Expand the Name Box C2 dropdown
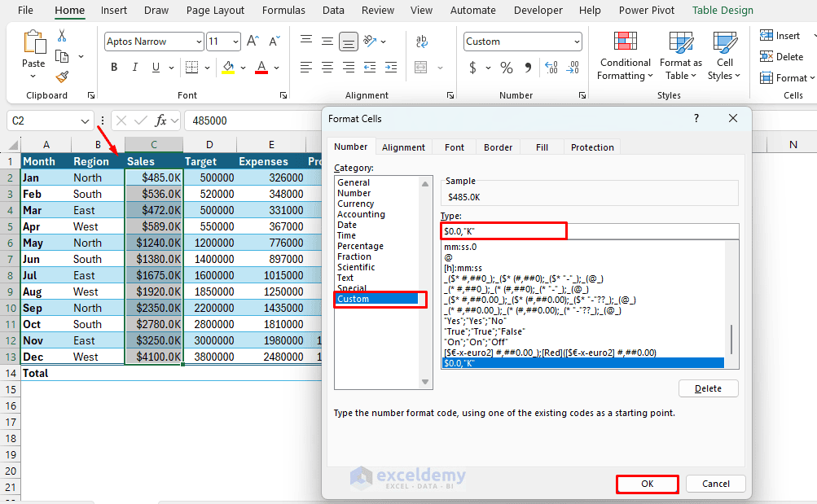 pyautogui.click(x=85, y=121)
